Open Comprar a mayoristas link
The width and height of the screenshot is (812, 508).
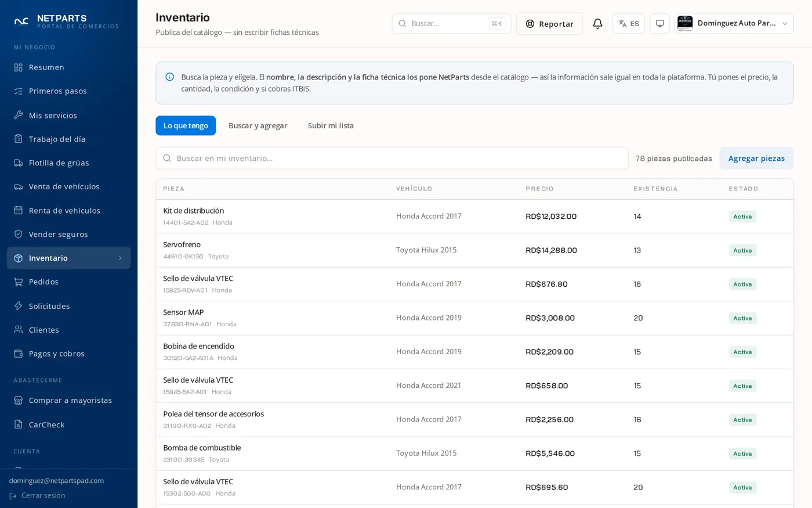coord(68,400)
